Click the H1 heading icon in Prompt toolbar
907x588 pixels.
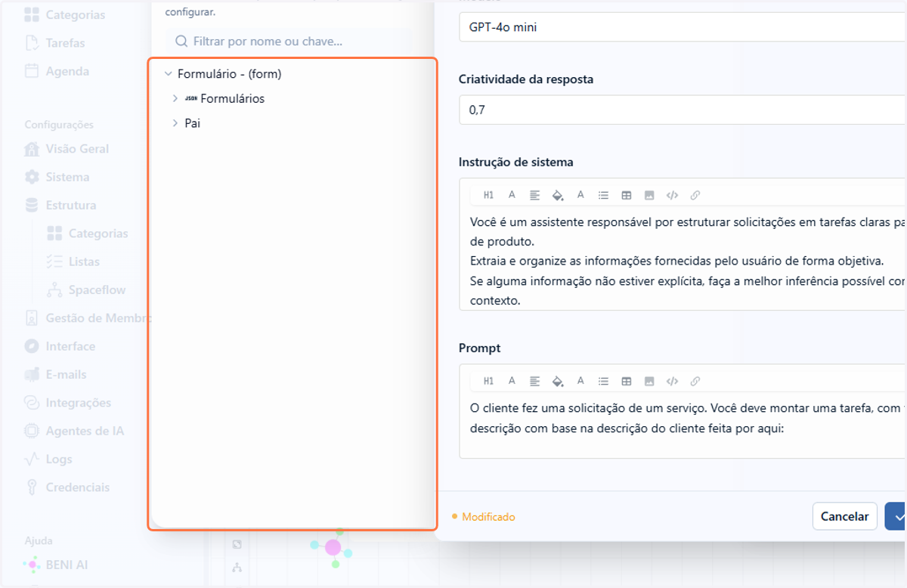[x=488, y=381]
